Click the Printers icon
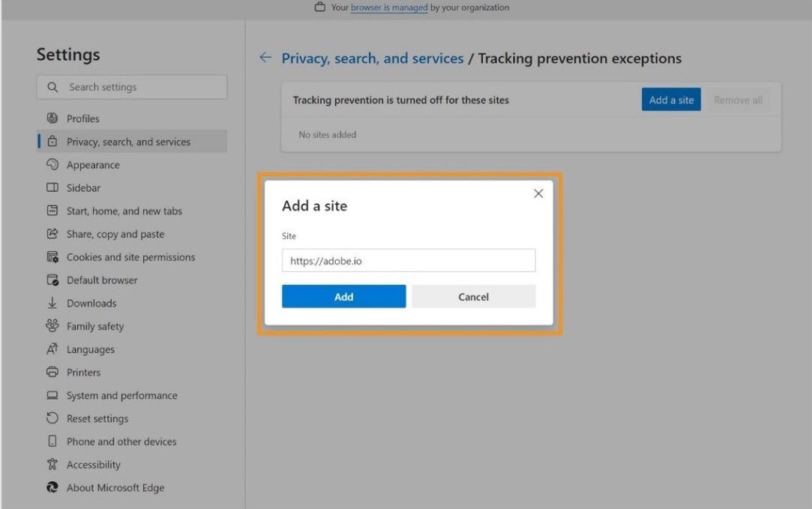 [52, 372]
